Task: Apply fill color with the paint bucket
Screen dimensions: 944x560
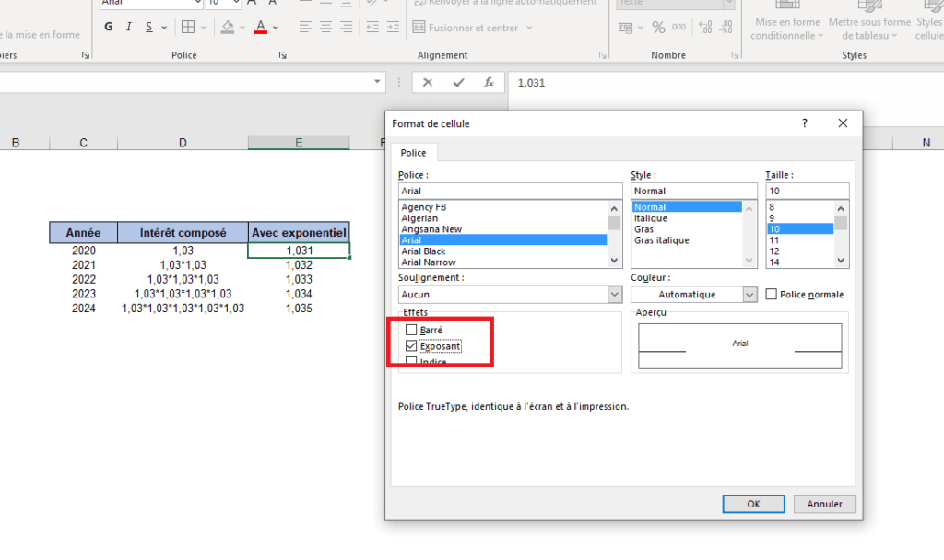Action: click(x=228, y=27)
